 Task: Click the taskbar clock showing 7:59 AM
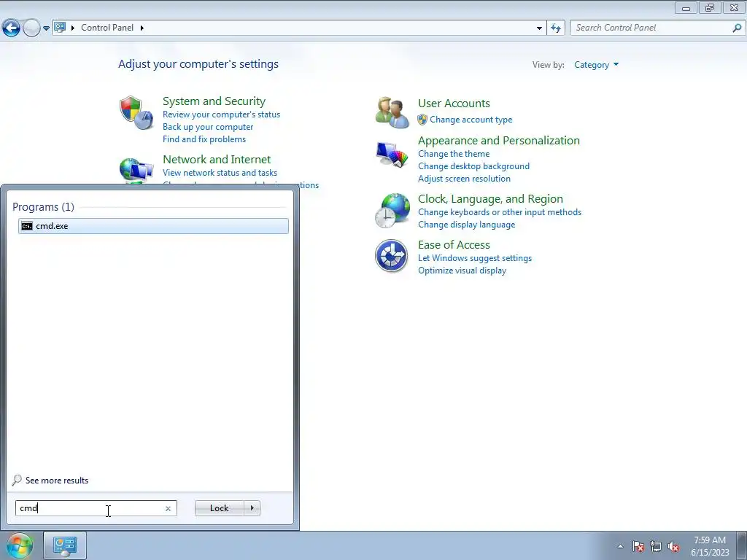[710, 546]
